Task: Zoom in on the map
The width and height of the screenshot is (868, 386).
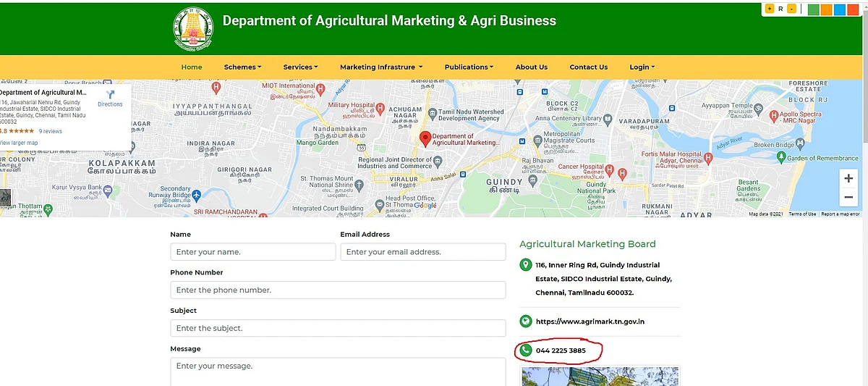Action: (848, 178)
